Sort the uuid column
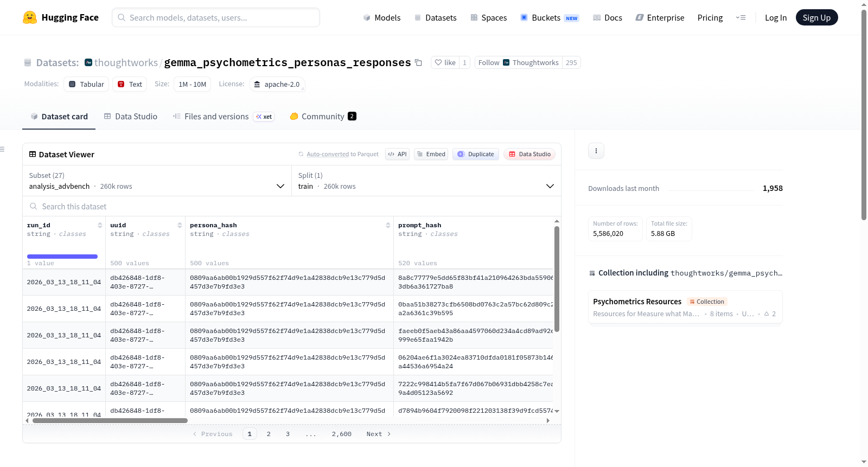The height and width of the screenshot is (467, 868). [x=180, y=225]
